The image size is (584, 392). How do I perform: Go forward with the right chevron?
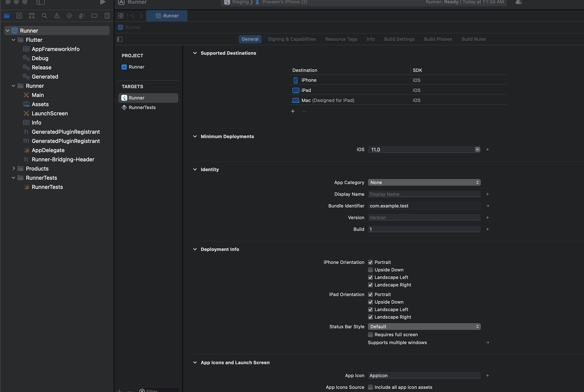[141, 16]
